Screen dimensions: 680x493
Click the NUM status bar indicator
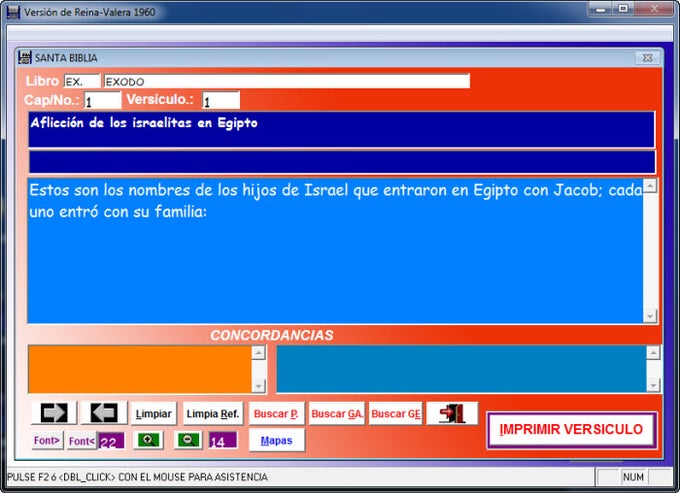633,477
